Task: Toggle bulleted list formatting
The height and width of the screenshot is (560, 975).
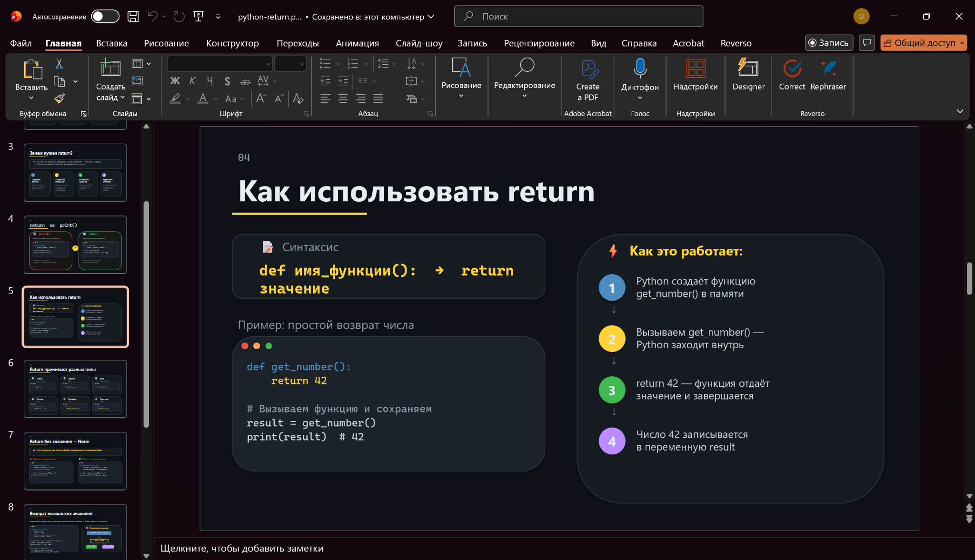Action: (x=326, y=63)
